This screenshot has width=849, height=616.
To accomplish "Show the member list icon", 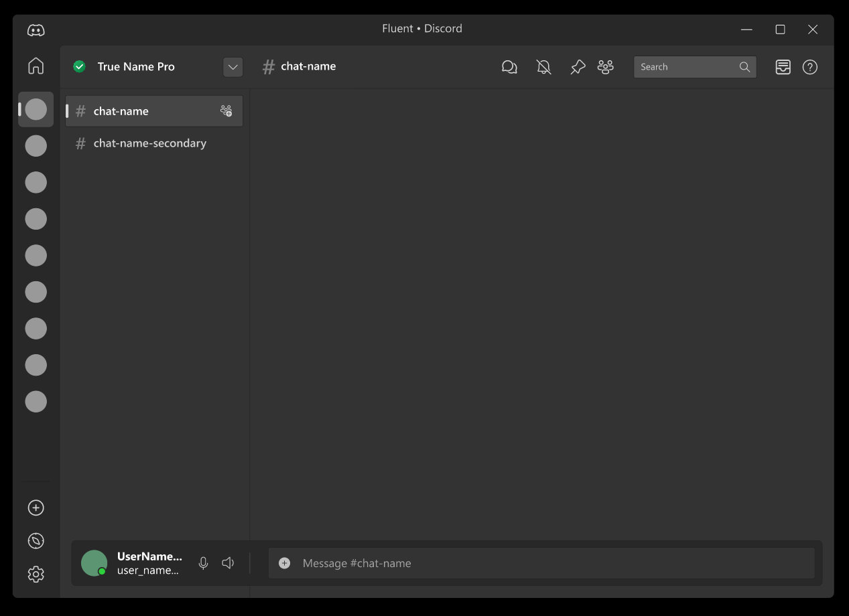I will [x=606, y=67].
